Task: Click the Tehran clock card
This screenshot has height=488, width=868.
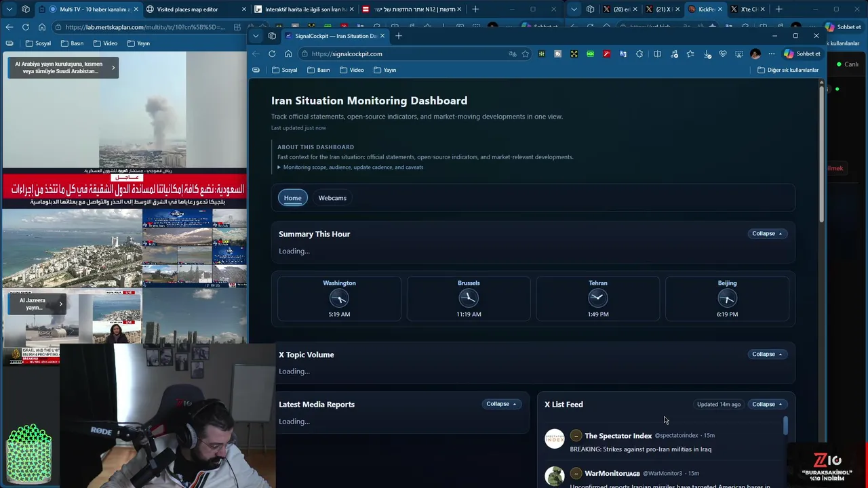Action: click(x=598, y=298)
